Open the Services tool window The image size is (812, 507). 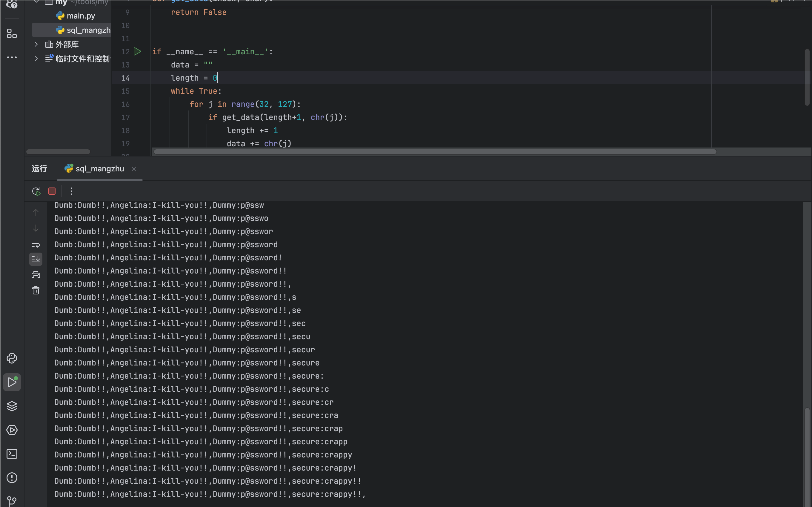point(12,430)
